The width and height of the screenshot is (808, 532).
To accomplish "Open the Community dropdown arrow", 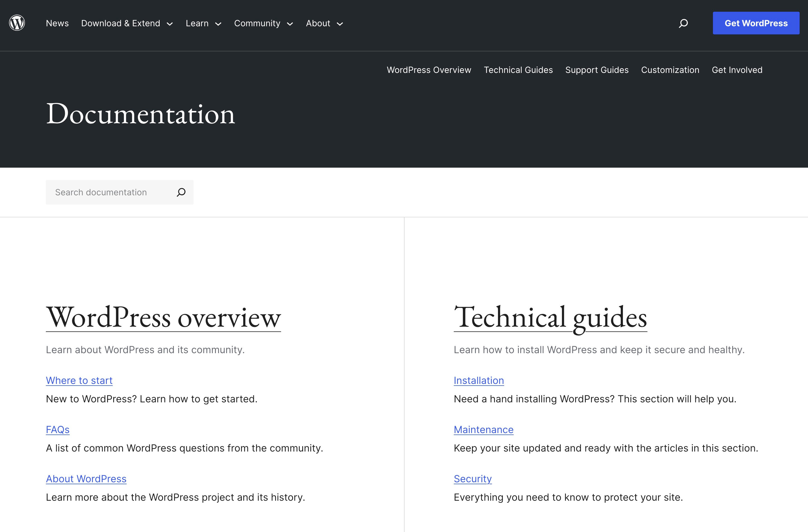I will 290,24.
